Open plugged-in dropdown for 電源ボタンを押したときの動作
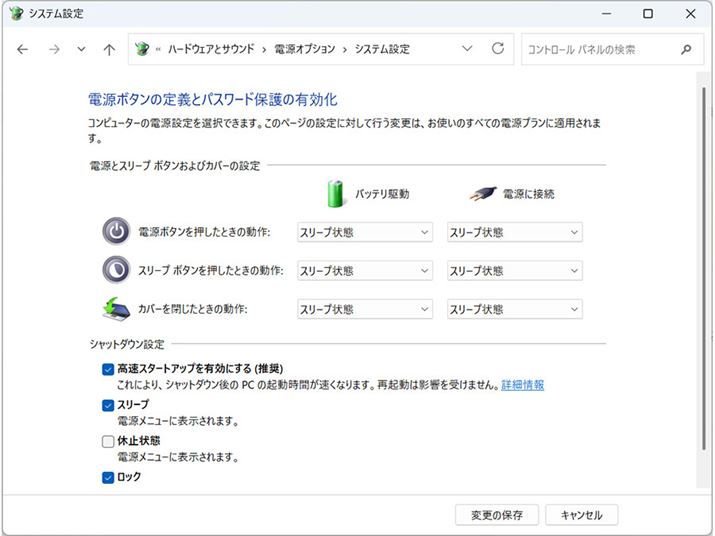This screenshot has width=715, height=536. 515,232
